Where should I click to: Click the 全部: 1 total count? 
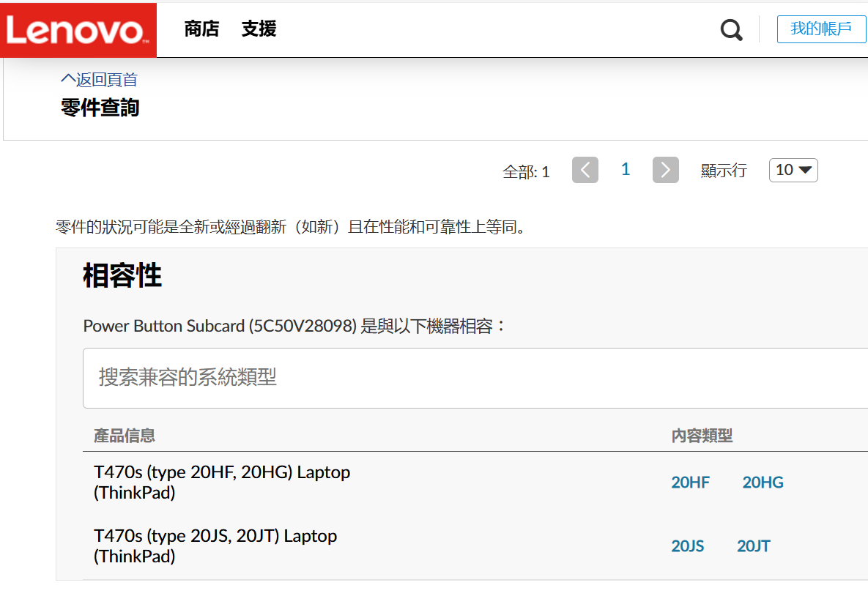[526, 171]
